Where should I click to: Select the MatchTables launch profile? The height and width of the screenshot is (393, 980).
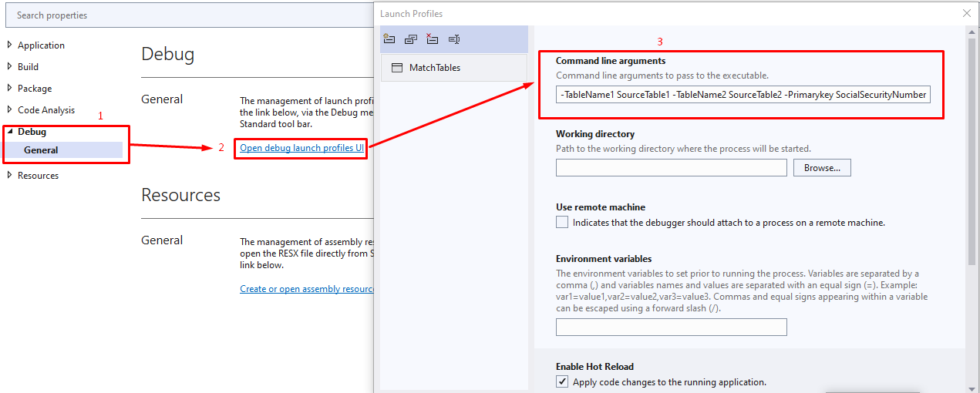454,68
